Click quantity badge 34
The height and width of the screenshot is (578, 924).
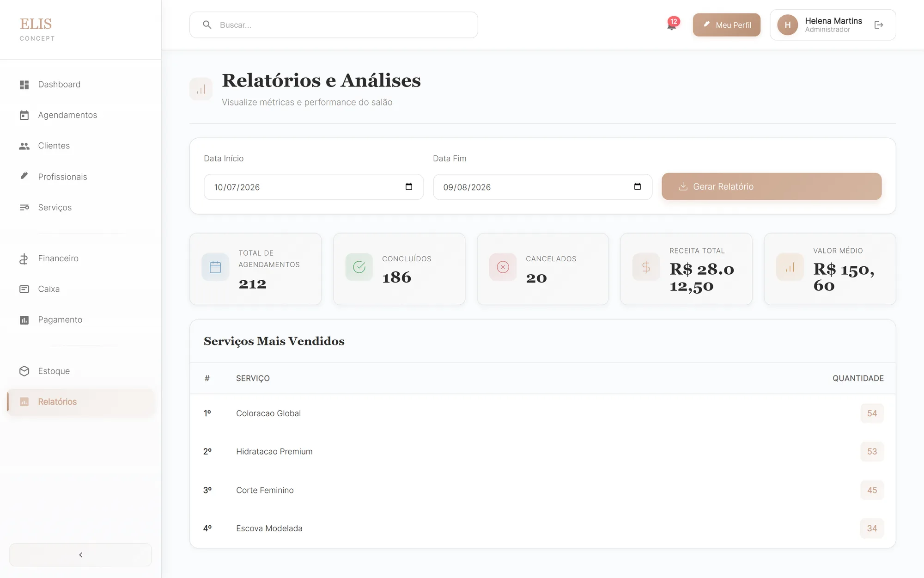point(872,529)
